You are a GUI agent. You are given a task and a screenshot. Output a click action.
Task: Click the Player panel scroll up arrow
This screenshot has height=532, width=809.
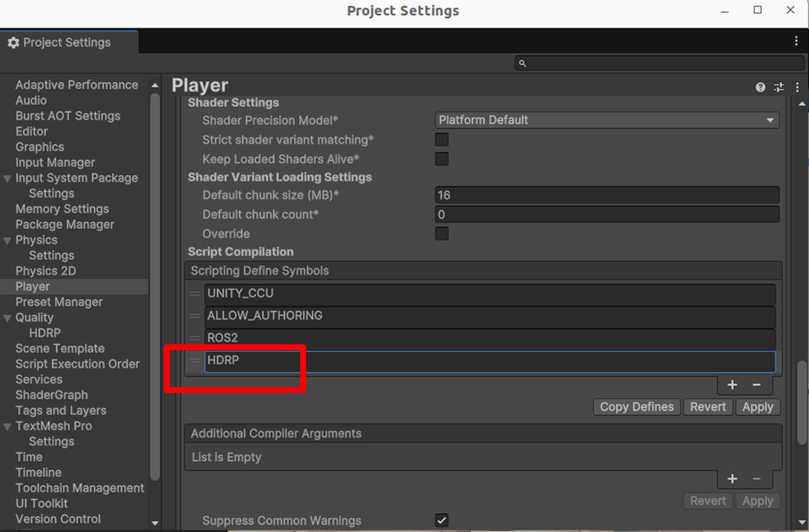(802, 104)
